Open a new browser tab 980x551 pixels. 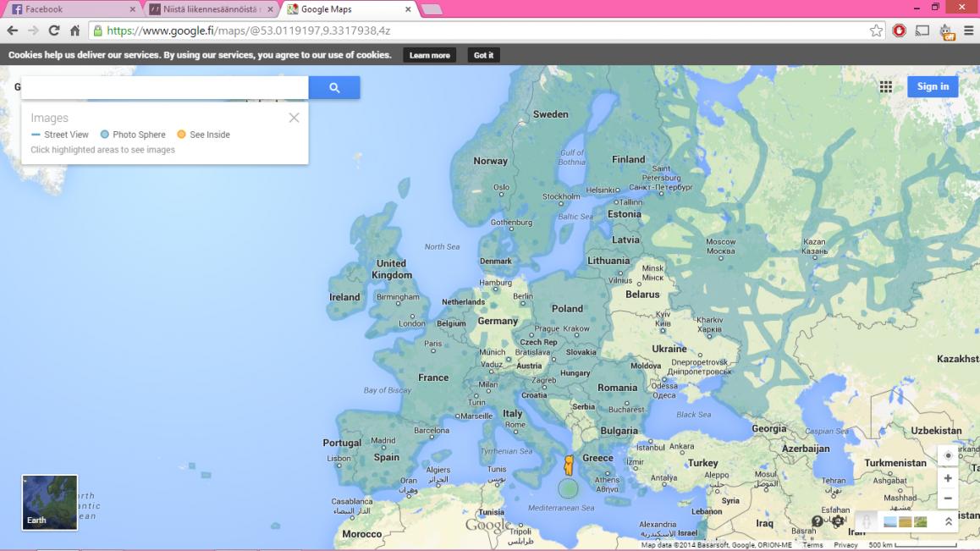432,9
